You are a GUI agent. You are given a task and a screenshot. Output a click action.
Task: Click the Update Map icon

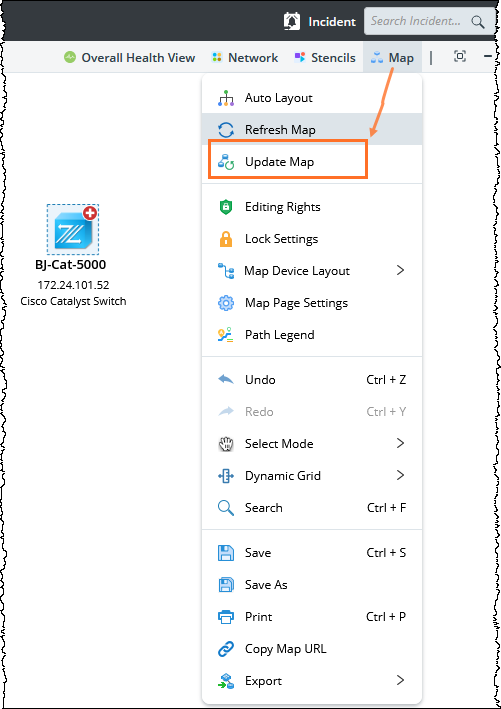226,162
